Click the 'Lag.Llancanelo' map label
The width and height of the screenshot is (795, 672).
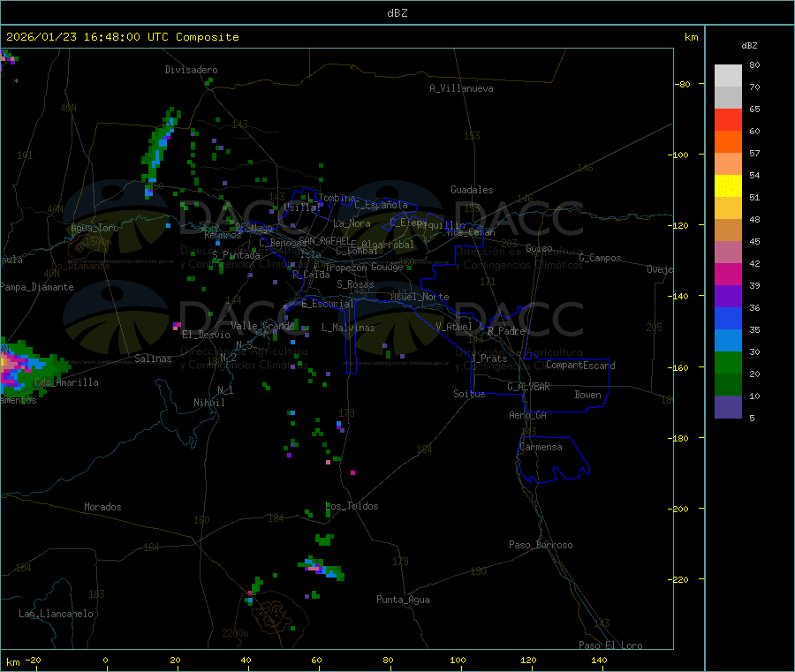pyautogui.click(x=57, y=614)
